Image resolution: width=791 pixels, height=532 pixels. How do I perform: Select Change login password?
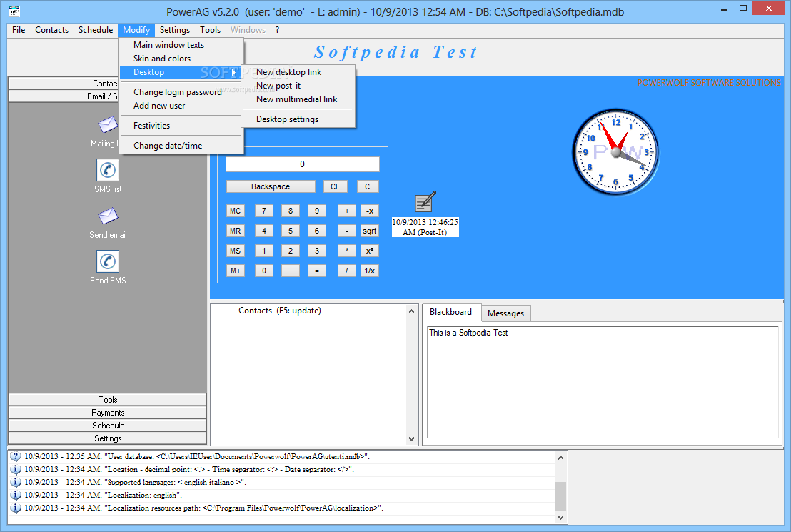pyautogui.click(x=181, y=92)
